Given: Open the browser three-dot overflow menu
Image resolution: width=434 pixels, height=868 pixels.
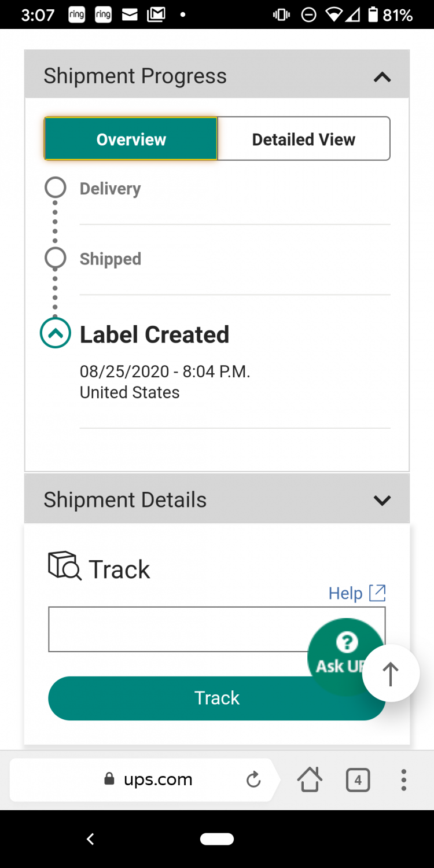Looking at the screenshot, I should pyautogui.click(x=403, y=780).
